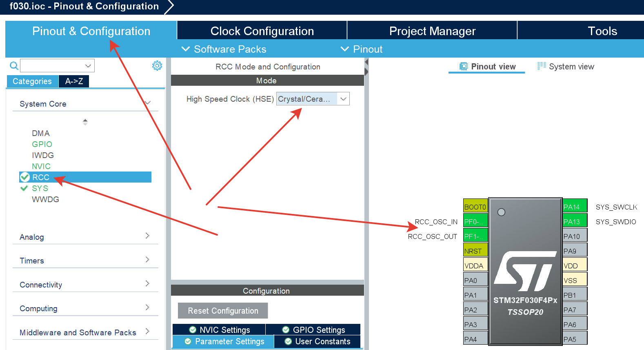Open the Software Packs menu
This screenshot has width=644, height=350.
224,49
